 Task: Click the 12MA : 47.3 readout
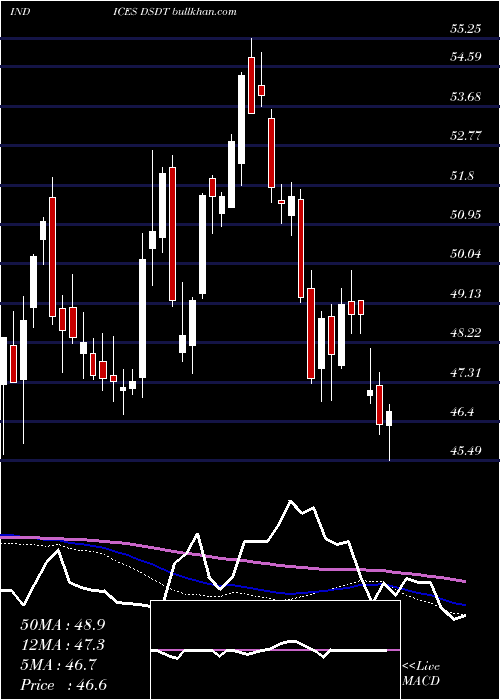click(62, 645)
